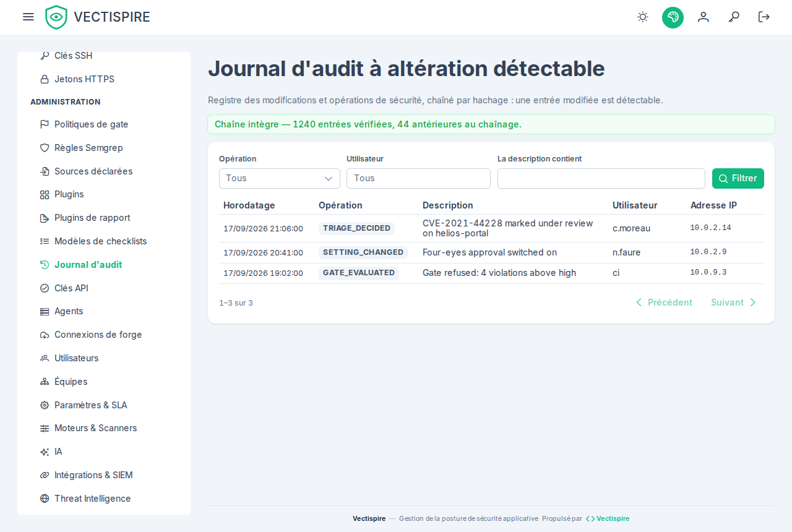Click the Vectispire footer link
This screenshot has width=792, height=532.
608,518
